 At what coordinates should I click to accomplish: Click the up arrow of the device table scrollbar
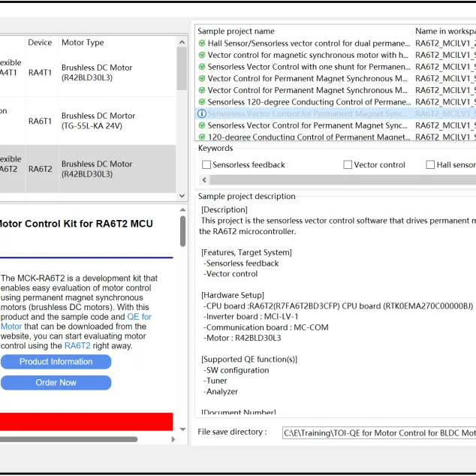pos(182,42)
